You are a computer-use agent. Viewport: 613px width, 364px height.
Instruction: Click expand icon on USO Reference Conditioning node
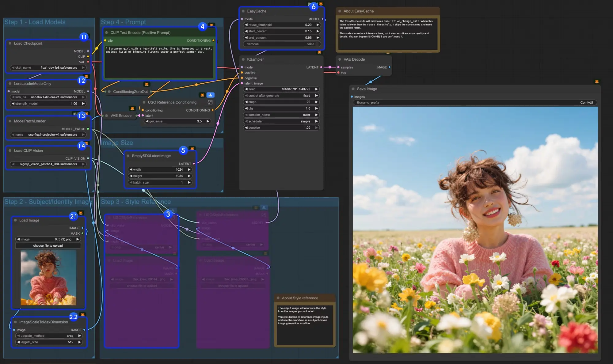[x=210, y=102]
